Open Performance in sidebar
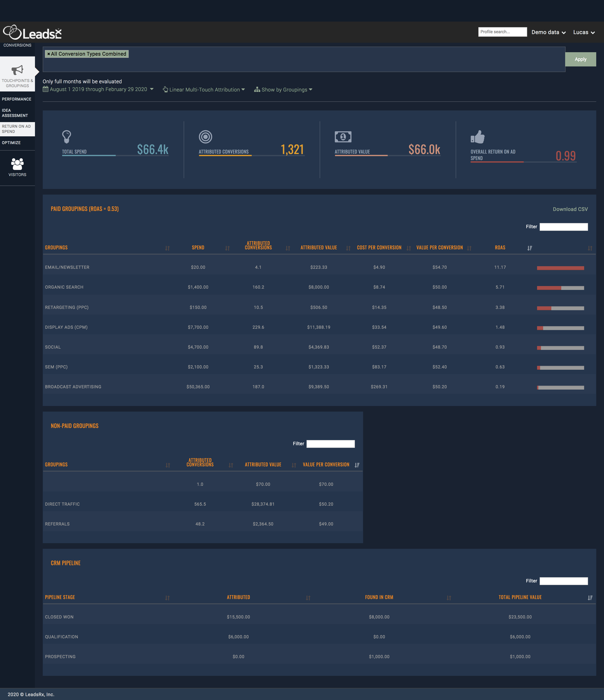The image size is (604, 700). pos(17,99)
